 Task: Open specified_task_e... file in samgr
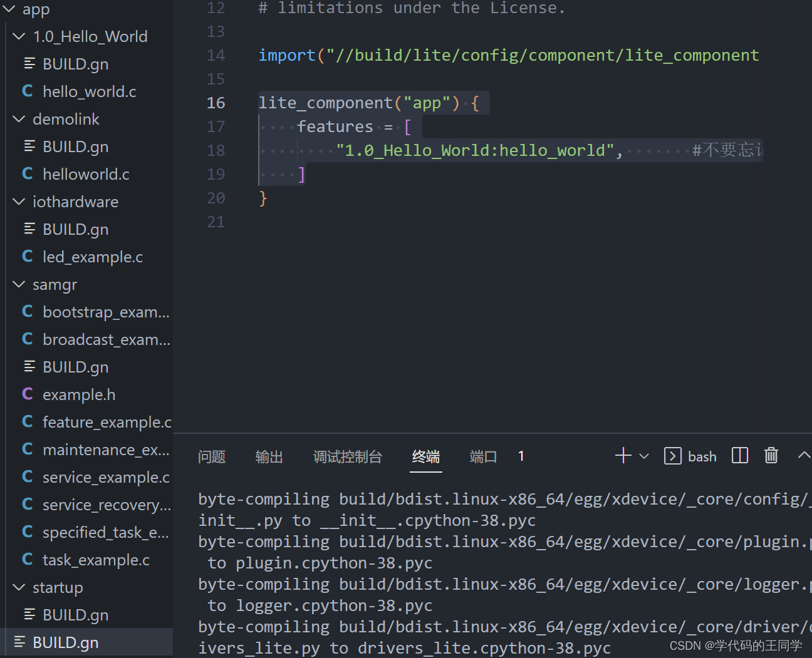tap(105, 532)
